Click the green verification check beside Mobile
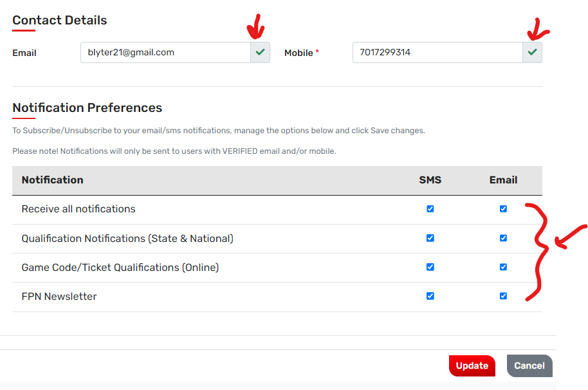The image size is (588, 390). (x=533, y=53)
